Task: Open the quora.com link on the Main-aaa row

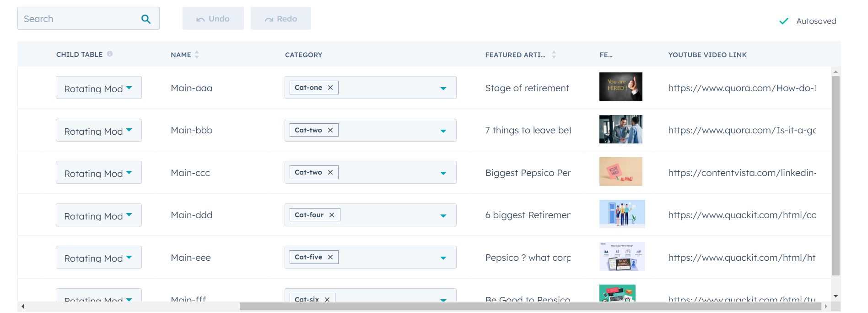Action: click(x=741, y=88)
